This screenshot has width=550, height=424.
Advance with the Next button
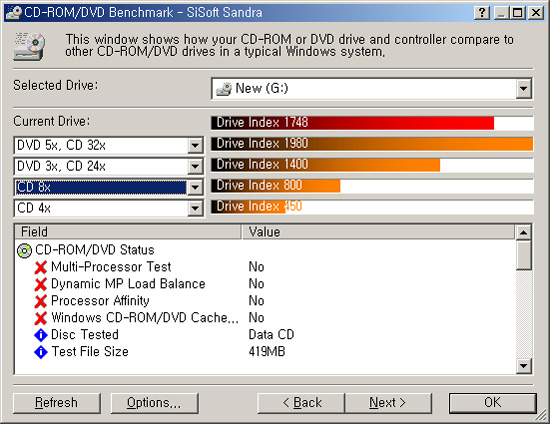[388, 403]
